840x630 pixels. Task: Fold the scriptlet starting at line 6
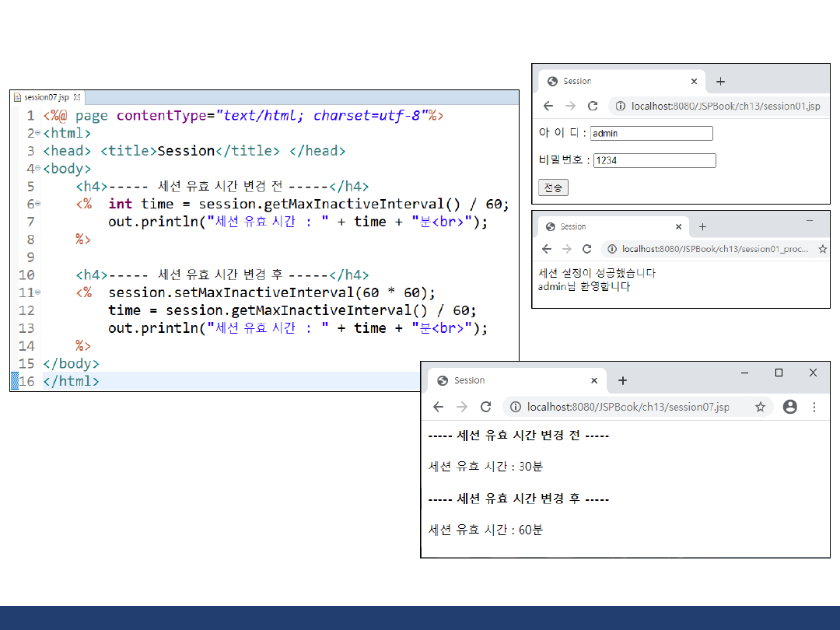point(37,205)
